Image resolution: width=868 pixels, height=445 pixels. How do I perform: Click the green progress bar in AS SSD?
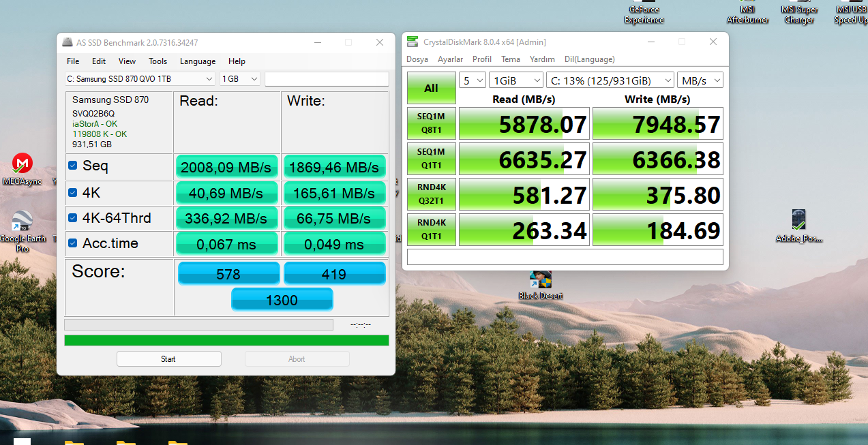tap(226, 340)
